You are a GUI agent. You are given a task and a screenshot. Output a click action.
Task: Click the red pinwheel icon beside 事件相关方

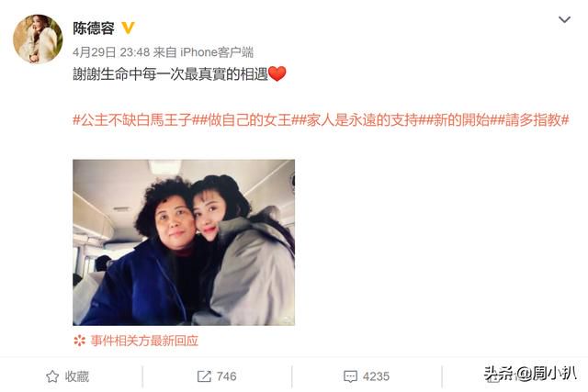coord(80,341)
